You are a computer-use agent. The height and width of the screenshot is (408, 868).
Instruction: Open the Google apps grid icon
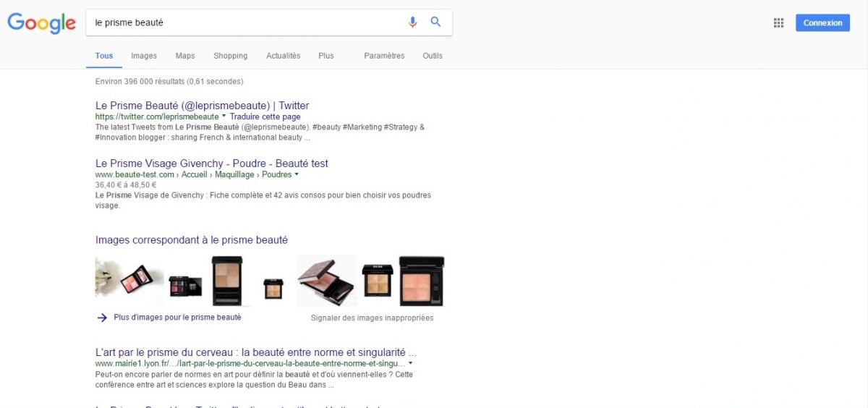(778, 22)
